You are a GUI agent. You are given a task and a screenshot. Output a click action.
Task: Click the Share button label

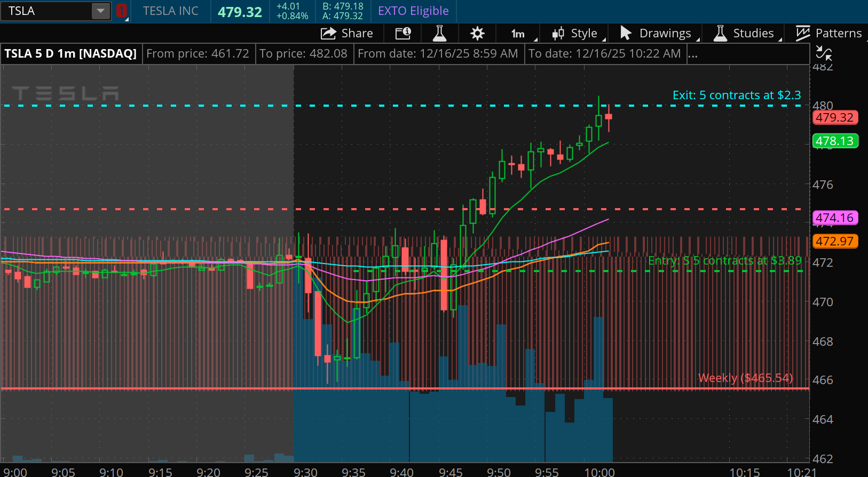pyautogui.click(x=357, y=33)
